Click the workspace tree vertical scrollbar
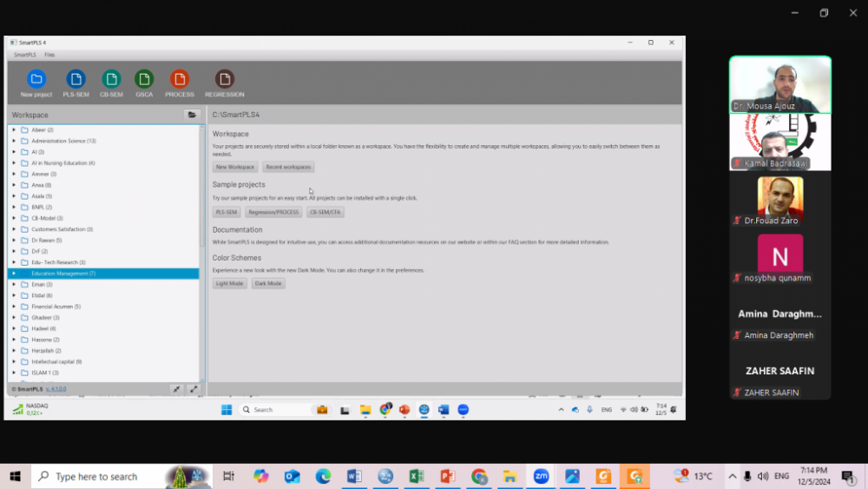 [202, 188]
